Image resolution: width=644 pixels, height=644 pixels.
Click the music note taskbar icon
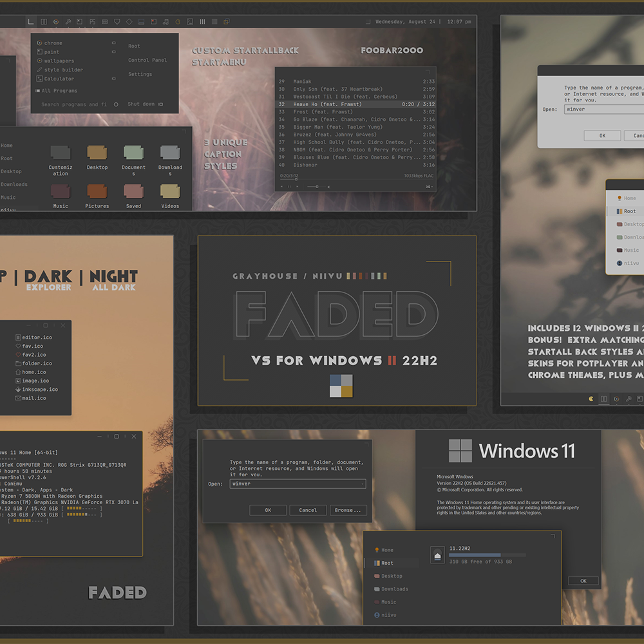(166, 22)
